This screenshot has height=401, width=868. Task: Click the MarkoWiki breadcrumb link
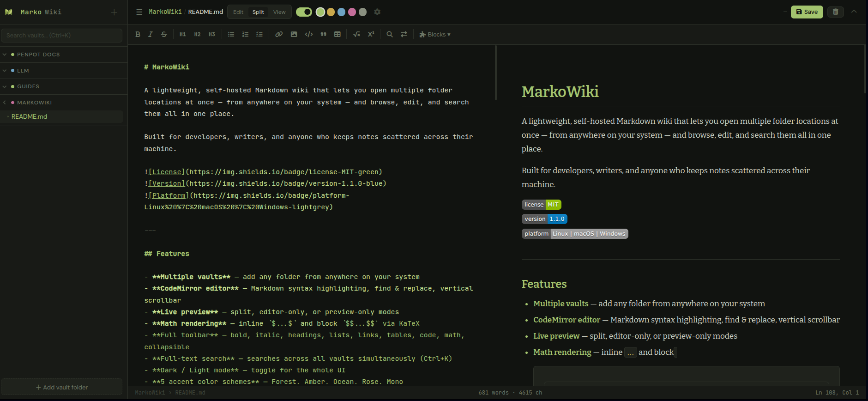tap(165, 12)
